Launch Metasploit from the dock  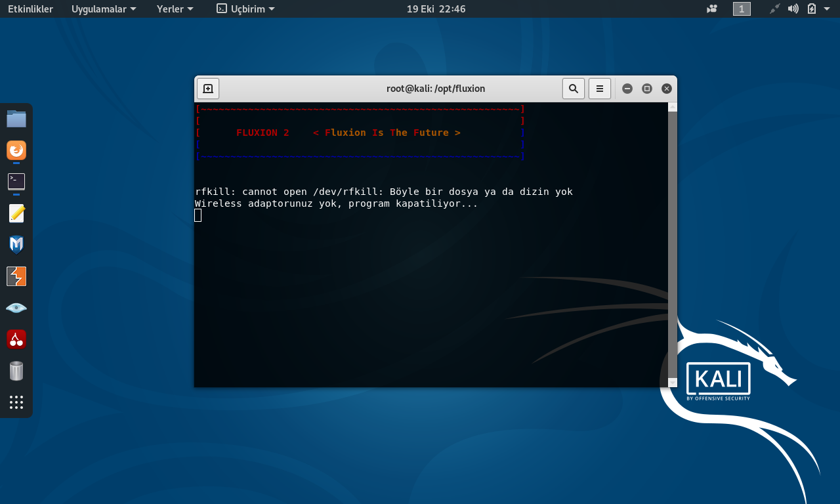(16, 245)
